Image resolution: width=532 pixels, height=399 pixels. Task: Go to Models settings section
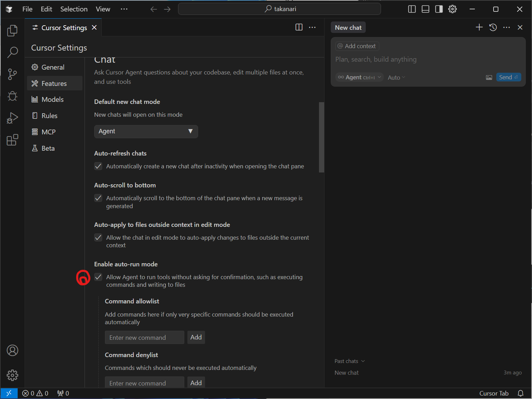point(55,99)
